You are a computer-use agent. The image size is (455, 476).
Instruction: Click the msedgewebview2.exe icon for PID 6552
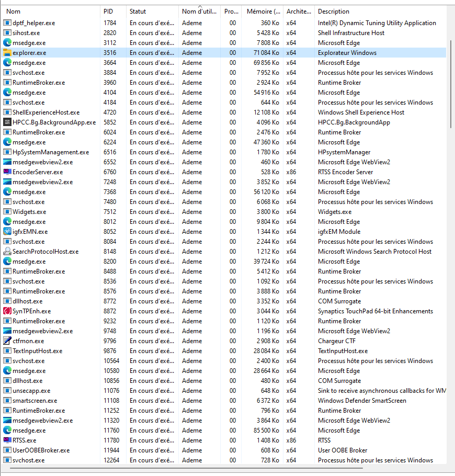[x=7, y=162]
